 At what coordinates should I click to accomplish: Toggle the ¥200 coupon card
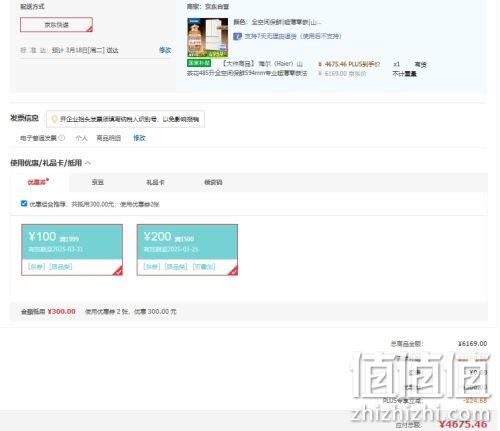187,250
